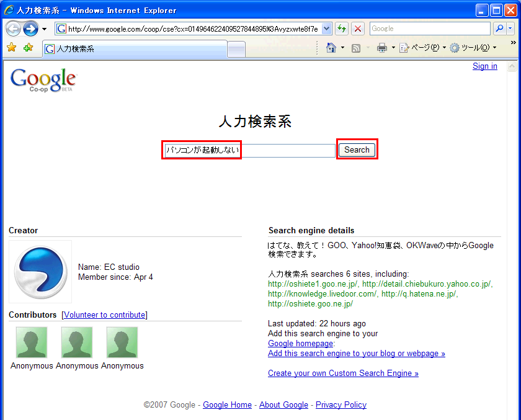The width and height of the screenshot is (521, 420).
Task: Open the recent pages dropdown arrow
Action: coord(44,29)
